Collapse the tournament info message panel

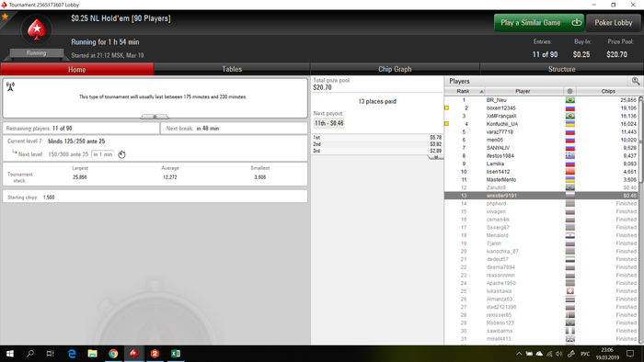(x=155, y=117)
